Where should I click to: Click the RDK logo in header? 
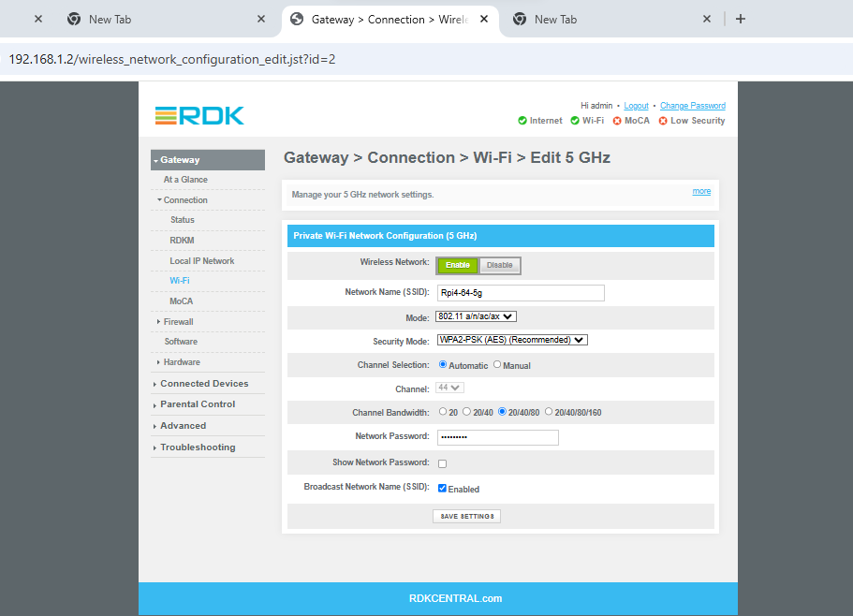pyautogui.click(x=199, y=116)
